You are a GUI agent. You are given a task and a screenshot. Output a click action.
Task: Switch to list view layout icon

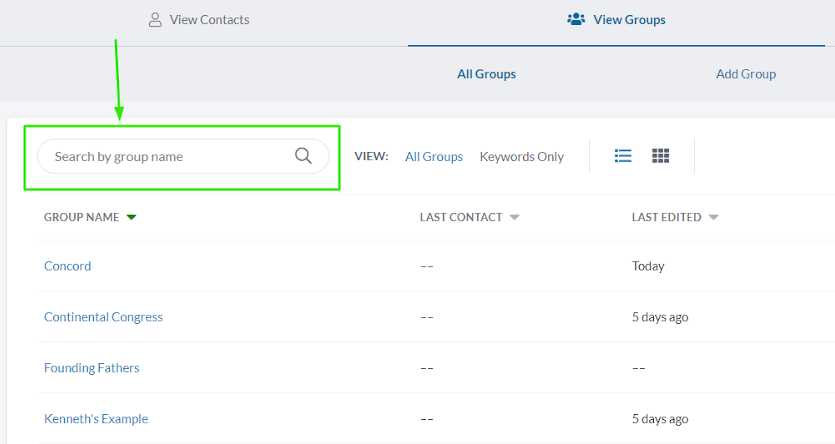click(x=623, y=156)
